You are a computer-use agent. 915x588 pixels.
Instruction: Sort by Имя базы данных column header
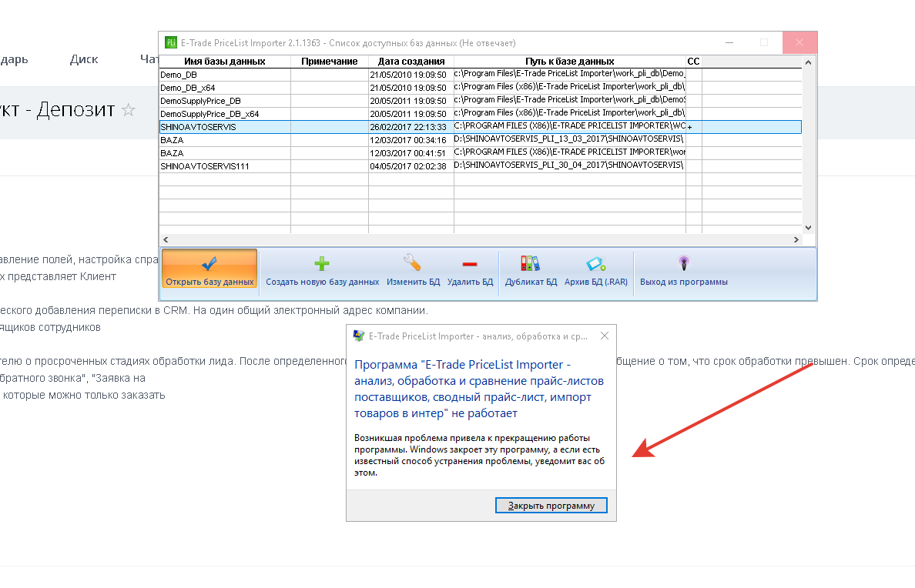click(225, 62)
